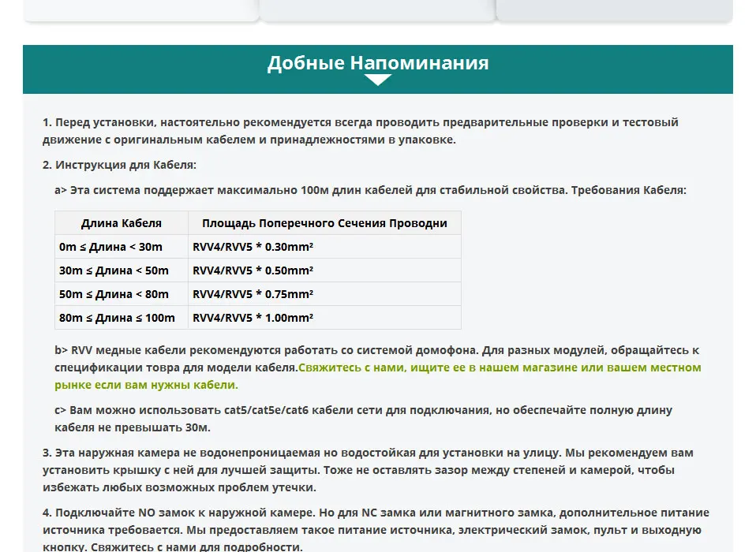Select 'Площадь Поперечного Сечения Проводни' column header

point(324,223)
